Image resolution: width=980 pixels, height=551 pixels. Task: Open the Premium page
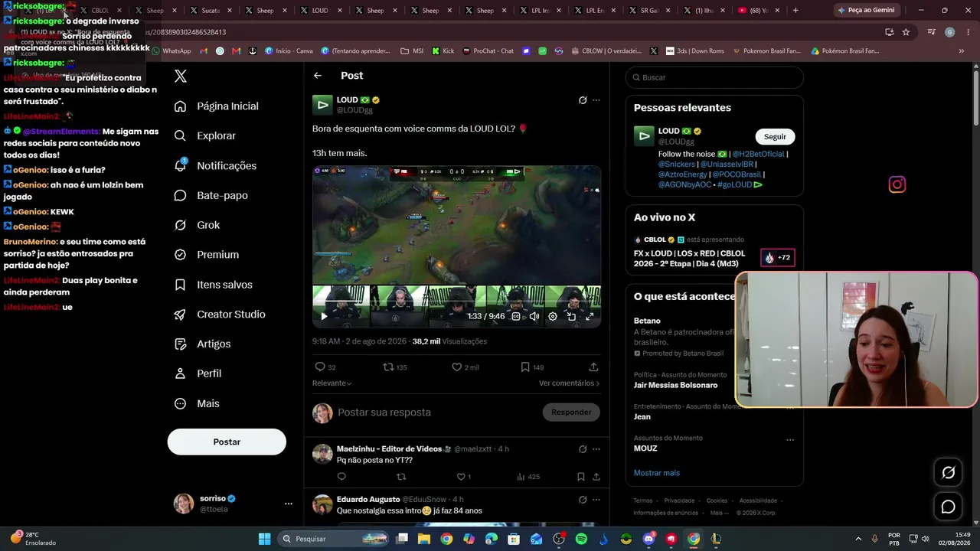(x=207, y=255)
